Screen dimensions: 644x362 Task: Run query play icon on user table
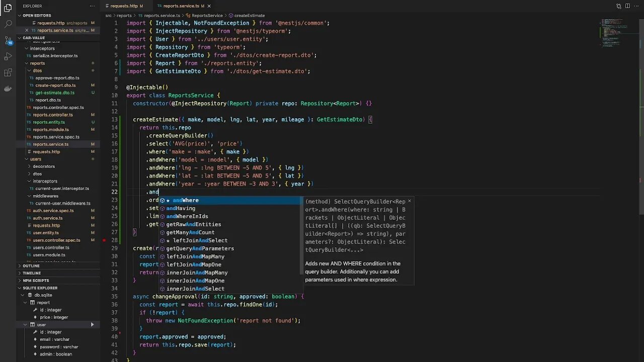pos(92,325)
